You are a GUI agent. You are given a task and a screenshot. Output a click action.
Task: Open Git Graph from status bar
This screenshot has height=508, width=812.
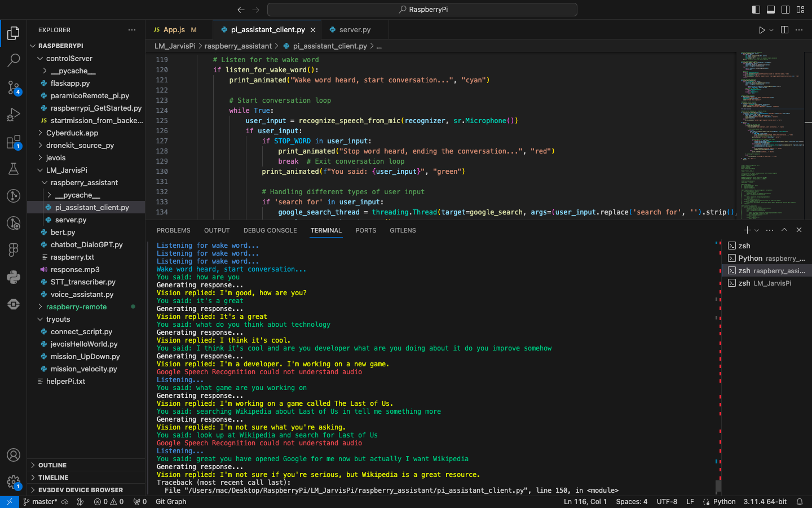point(171,502)
